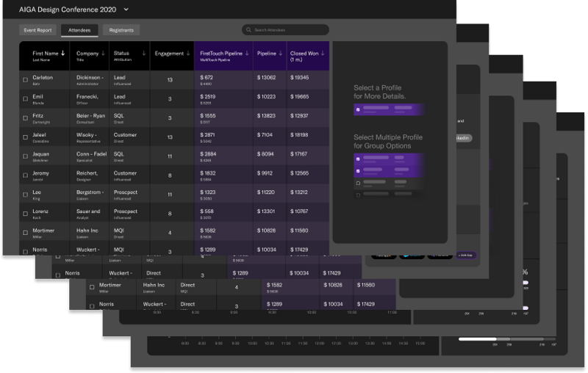588x373 pixels.
Task: Open the AIGA Design Conference 2020 dropdown
Action: (x=126, y=10)
